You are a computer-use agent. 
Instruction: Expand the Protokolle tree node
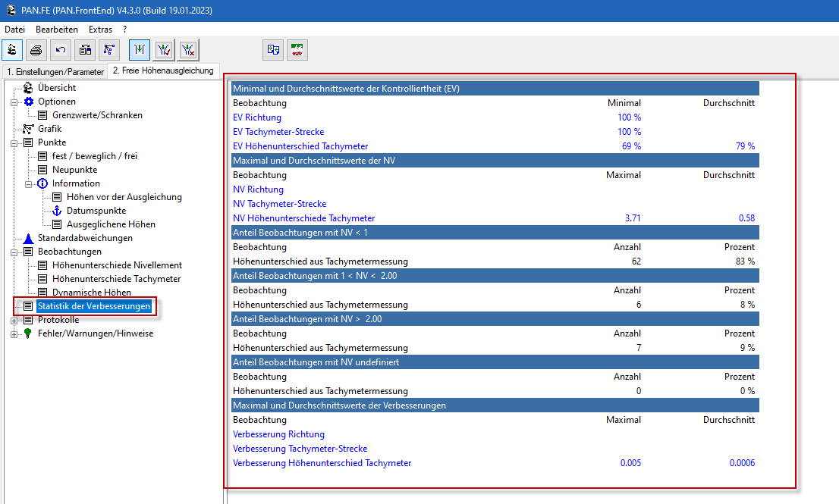click(14, 320)
